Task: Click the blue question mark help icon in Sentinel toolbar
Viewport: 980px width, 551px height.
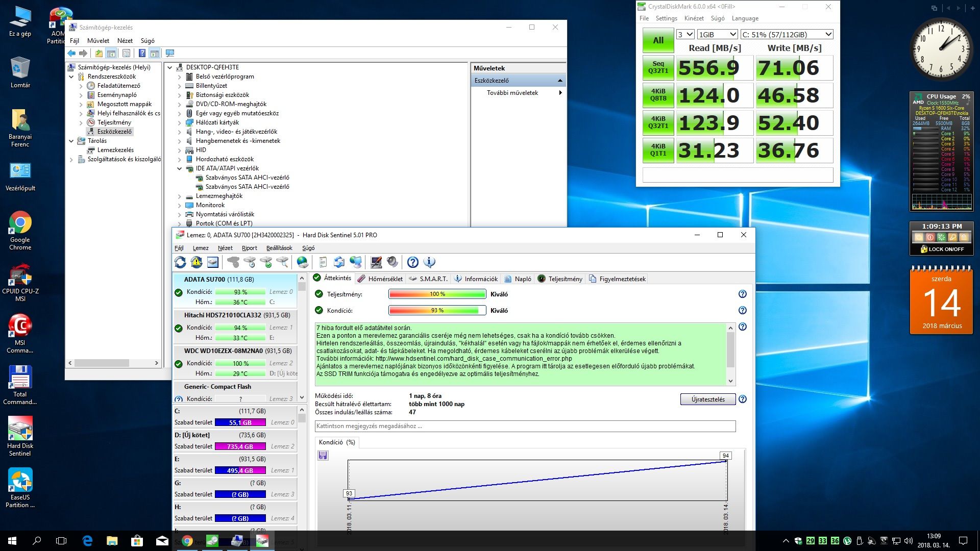Action: point(413,262)
